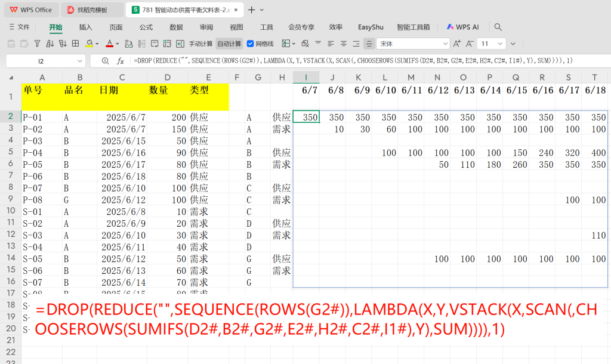Select row header 5
The image size is (611, 364).
11,152
